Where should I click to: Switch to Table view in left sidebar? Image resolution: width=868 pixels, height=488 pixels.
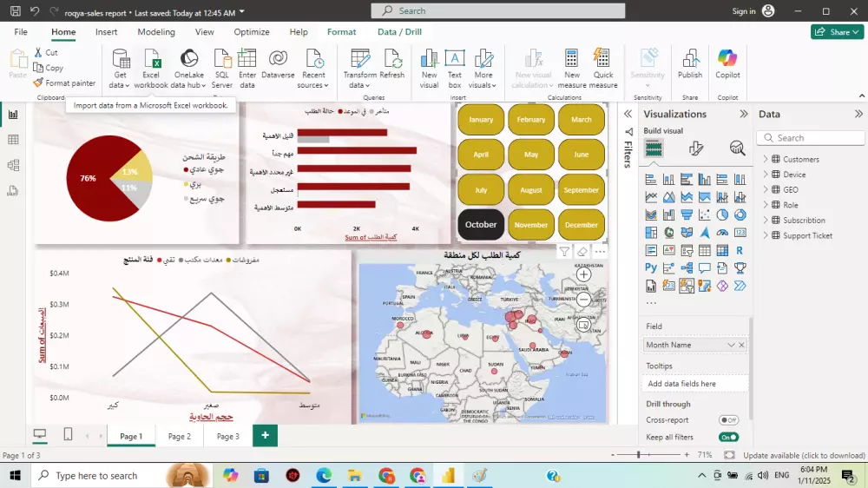tap(13, 140)
